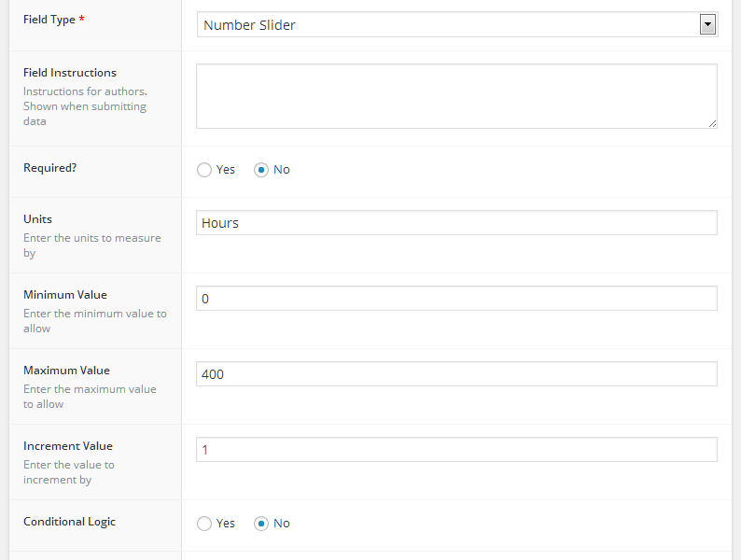Click the Conditional Logic label
Viewport: 741px width, 560px height.
tap(69, 522)
